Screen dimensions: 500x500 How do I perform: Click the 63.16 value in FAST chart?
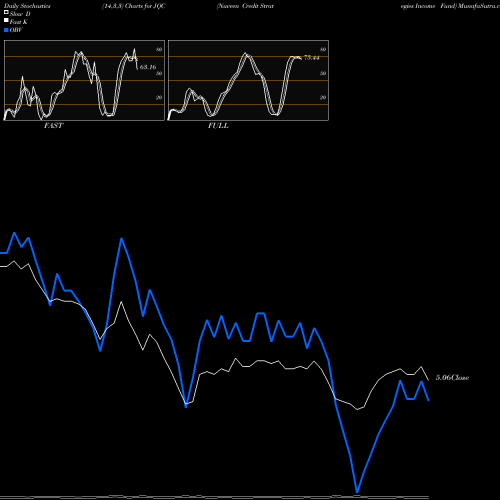pyautogui.click(x=148, y=67)
